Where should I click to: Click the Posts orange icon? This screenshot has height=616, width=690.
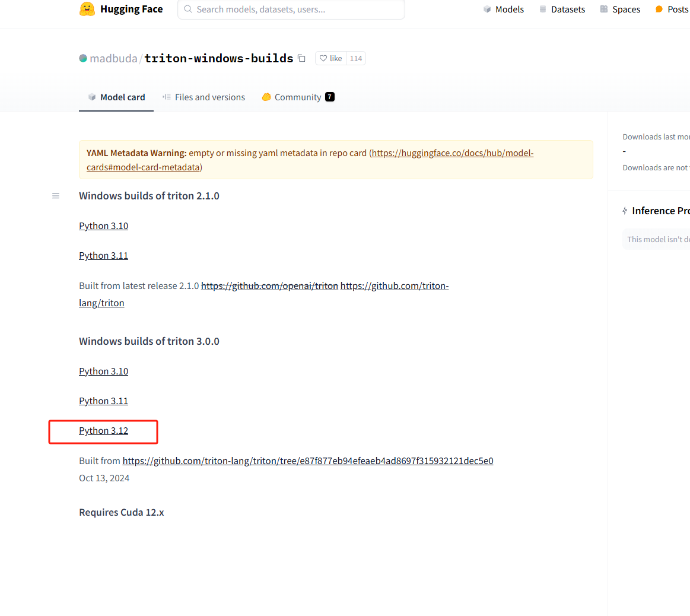[659, 9]
